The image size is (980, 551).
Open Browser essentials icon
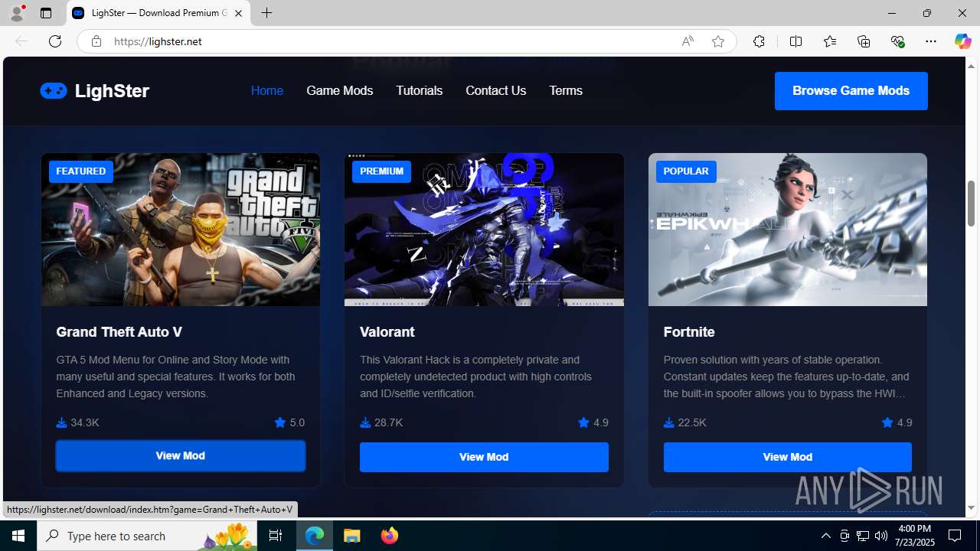point(897,41)
